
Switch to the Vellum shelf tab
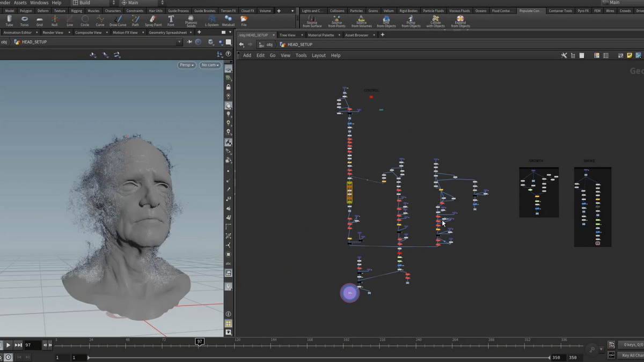pos(389,11)
